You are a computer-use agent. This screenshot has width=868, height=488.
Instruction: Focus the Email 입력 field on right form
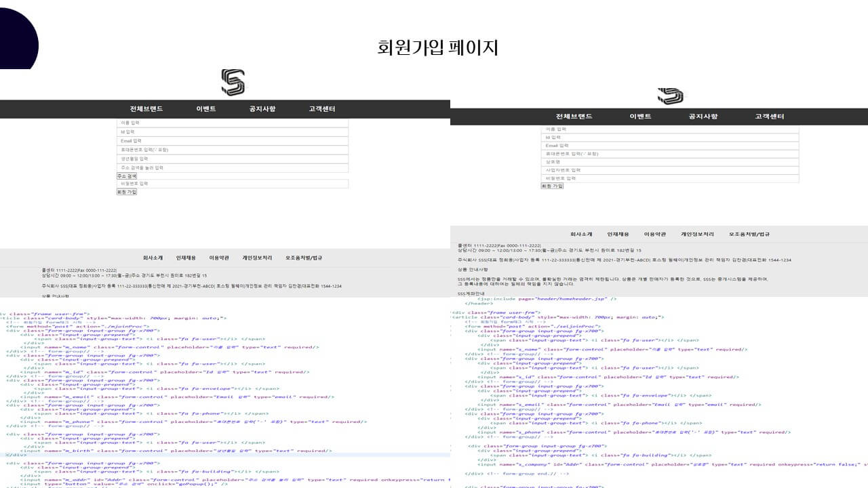coord(670,146)
